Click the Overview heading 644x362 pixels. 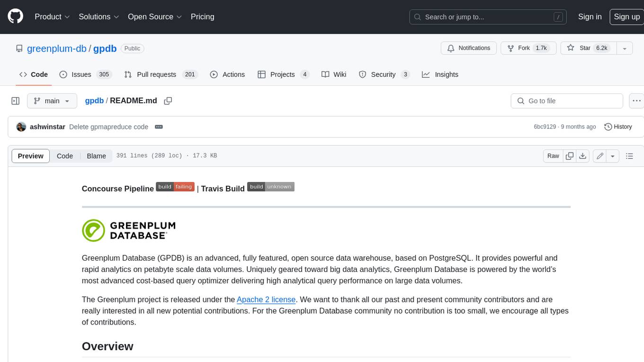point(107,346)
